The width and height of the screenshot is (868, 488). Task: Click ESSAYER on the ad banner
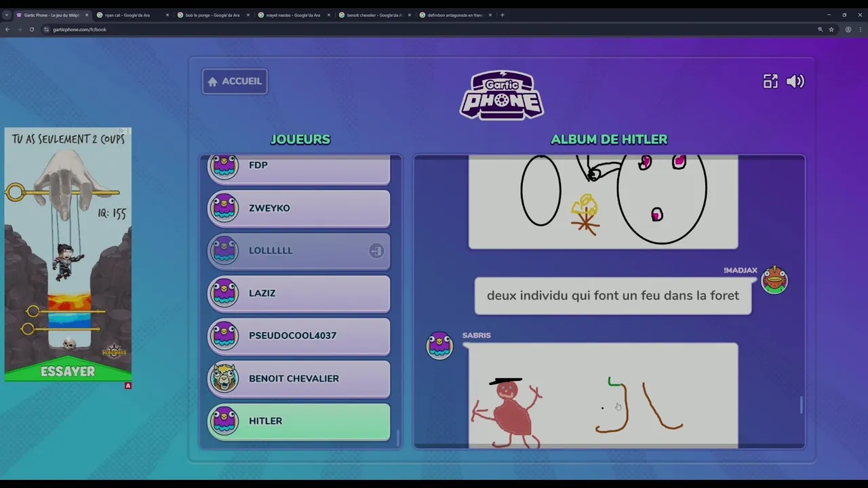[68, 371]
